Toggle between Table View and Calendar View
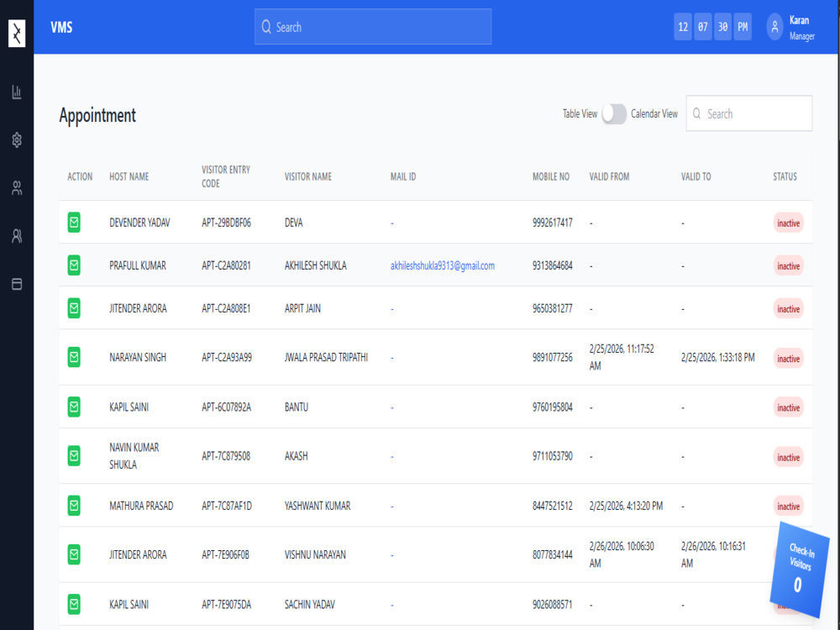The height and width of the screenshot is (630, 840). tap(614, 113)
